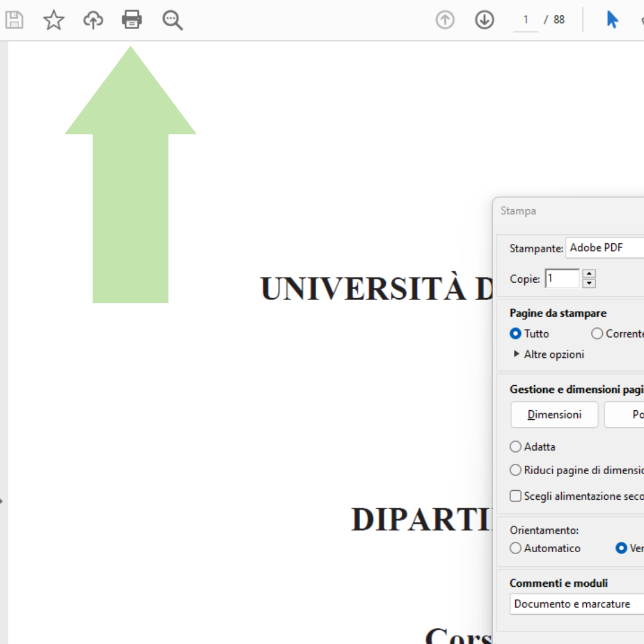The width and height of the screenshot is (644, 644).
Task: Click the print icon in the toolbar
Action: [132, 20]
